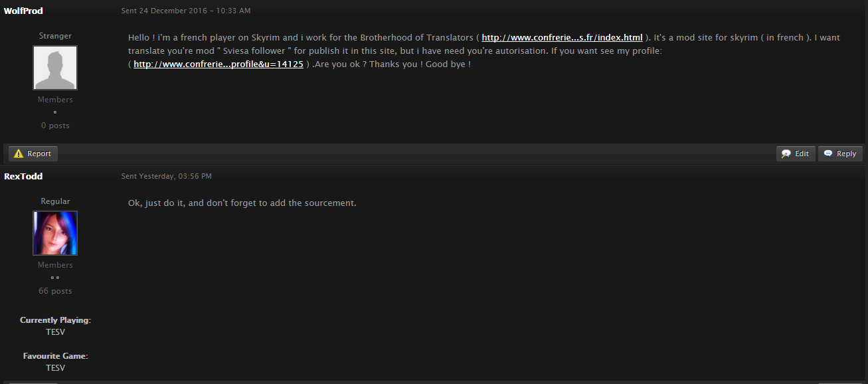Open WolfProd's default silhouette avatar

(x=55, y=68)
